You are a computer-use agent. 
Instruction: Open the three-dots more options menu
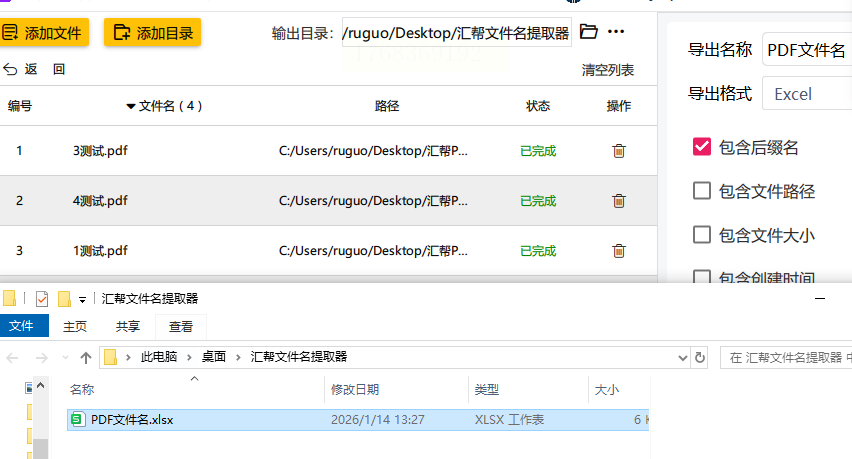(616, 32)
